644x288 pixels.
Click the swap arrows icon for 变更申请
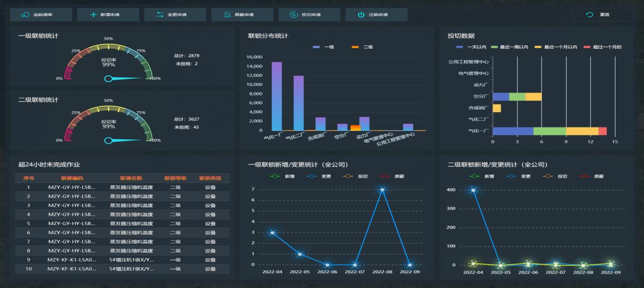tap(160, 15)
